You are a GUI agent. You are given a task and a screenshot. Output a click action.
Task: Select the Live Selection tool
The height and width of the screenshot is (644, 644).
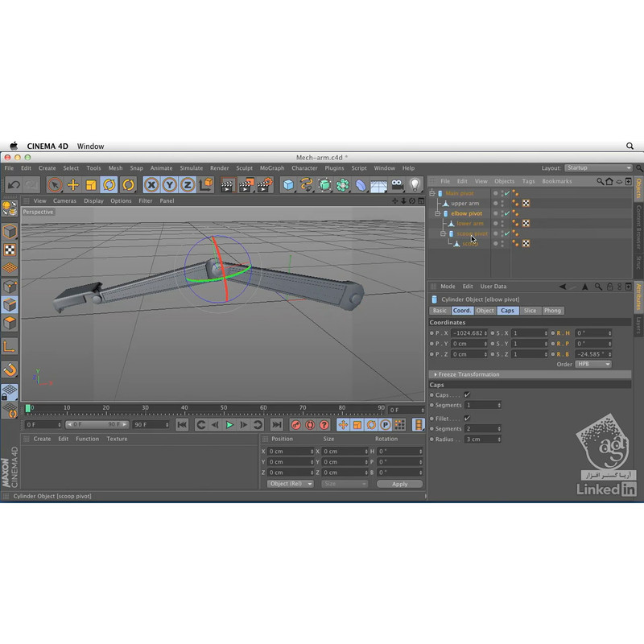pos(55,185)
